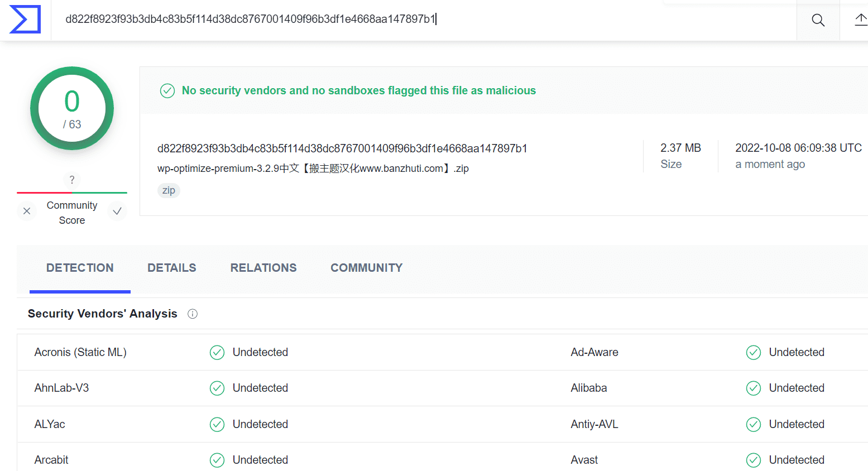Image resolution: width=868 pixels, height=471 pixels.
Task: Click the Avast vendor name
Action: pos(584,460)
